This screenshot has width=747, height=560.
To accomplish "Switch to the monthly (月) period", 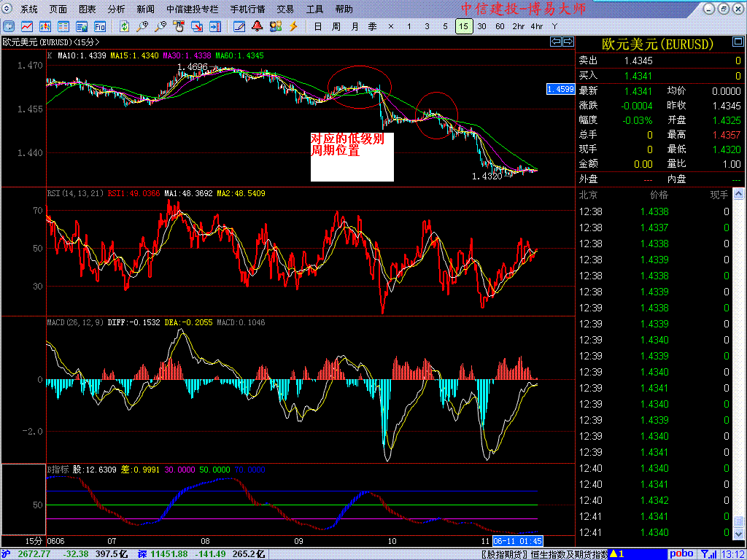I will 355,26.
